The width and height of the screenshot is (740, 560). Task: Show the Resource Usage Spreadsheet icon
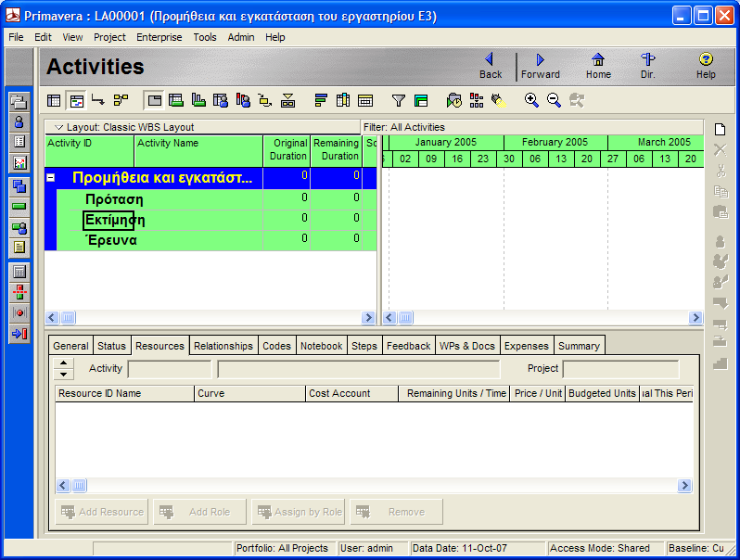point(221,100)
